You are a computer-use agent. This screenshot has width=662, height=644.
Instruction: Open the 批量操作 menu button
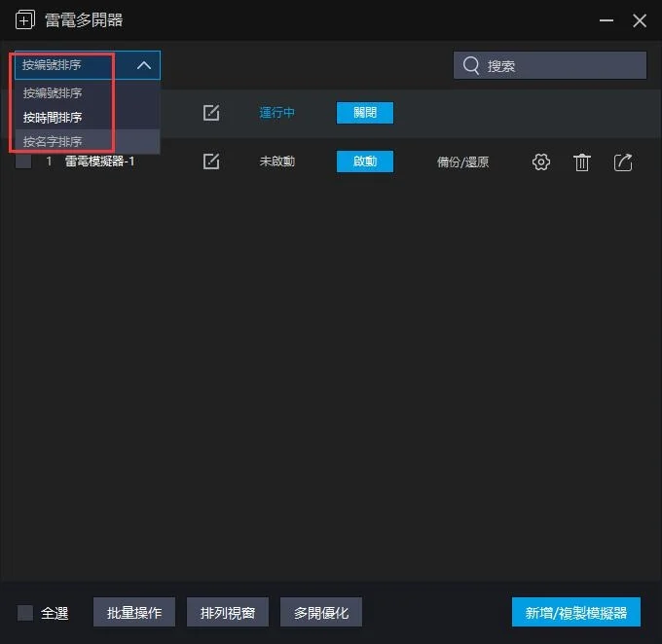[134, 612]
